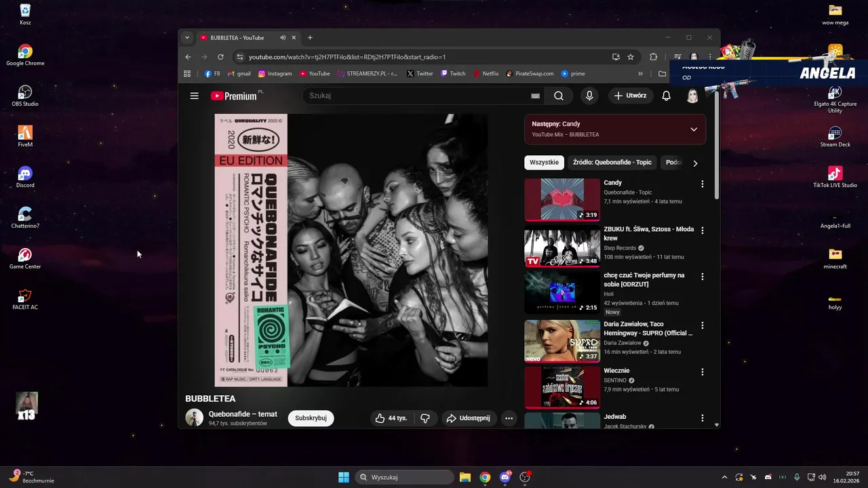
Task: Open options for chcę czuć Twoje perfumy video
Action: coord(702,277)
